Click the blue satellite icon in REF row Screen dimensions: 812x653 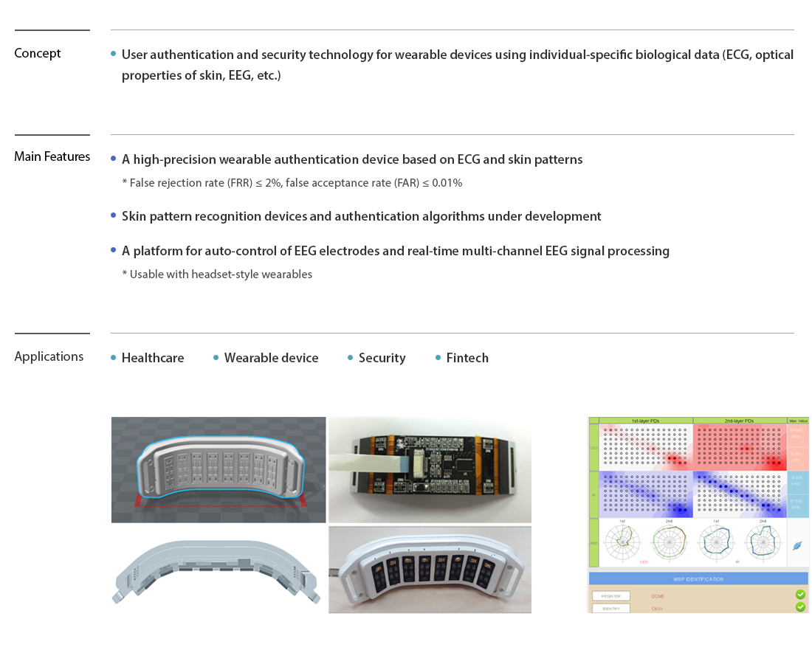[798, 546]
